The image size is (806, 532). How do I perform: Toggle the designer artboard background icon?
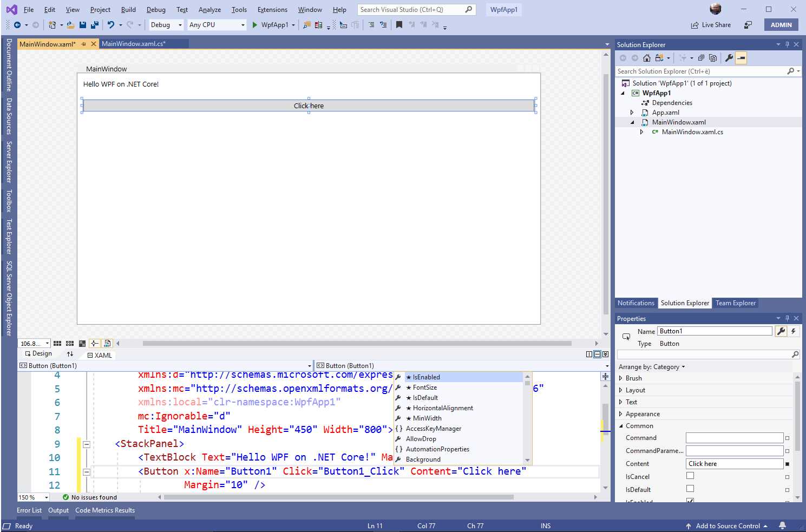pos(82,343)
